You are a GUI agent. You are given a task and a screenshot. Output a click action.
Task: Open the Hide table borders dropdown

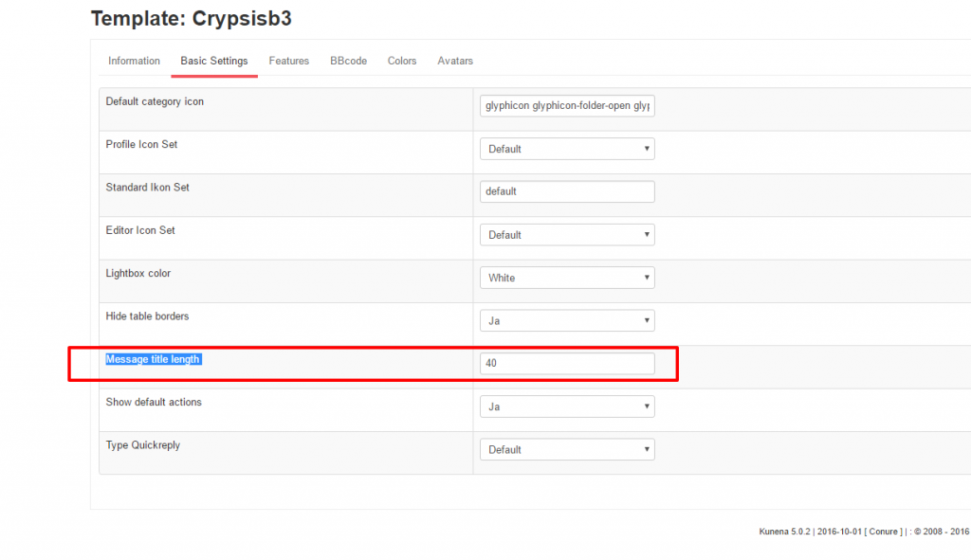pos(567,320)
